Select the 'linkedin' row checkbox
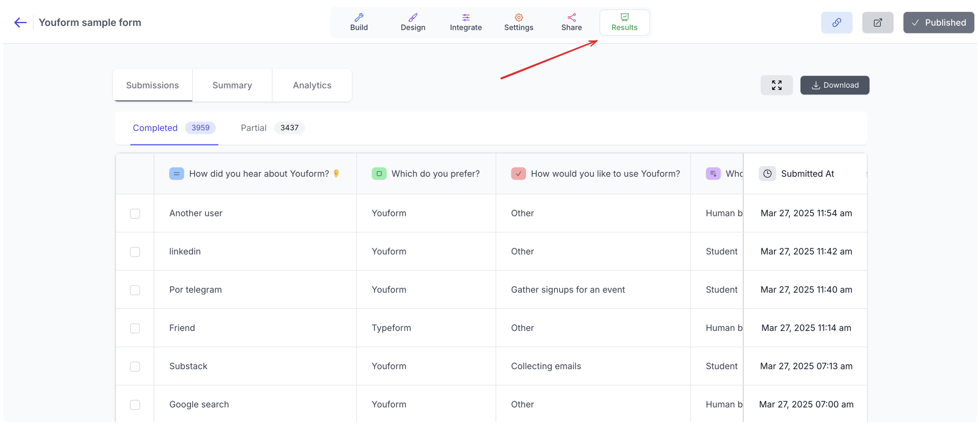The width and height of the screenshot is (980, 425). pos(135,252)
